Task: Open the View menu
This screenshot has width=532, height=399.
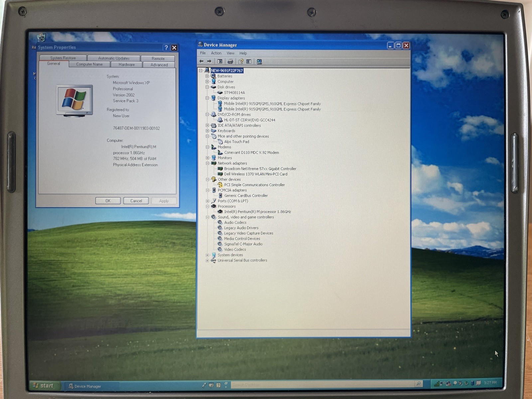Action: click(x=230, y=53)
